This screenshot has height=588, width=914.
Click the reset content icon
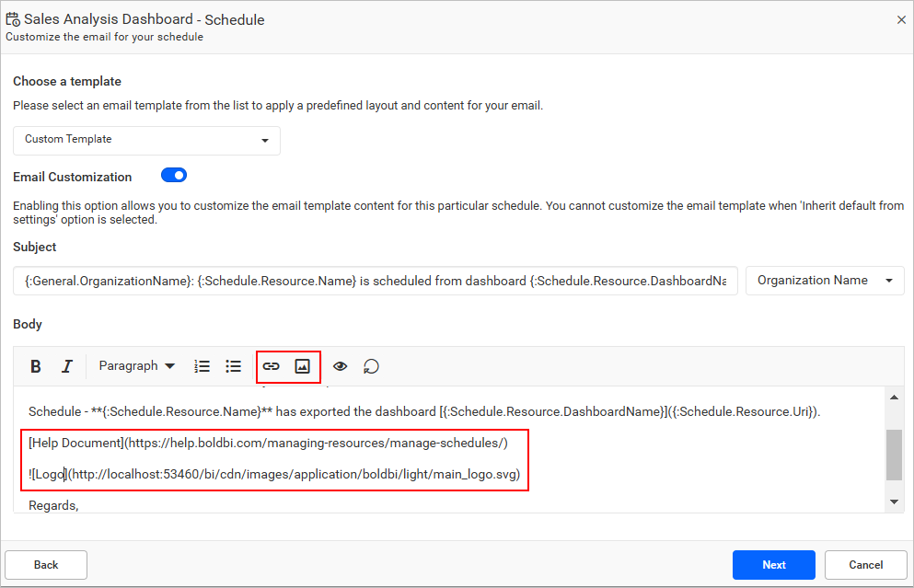[371, 366]
